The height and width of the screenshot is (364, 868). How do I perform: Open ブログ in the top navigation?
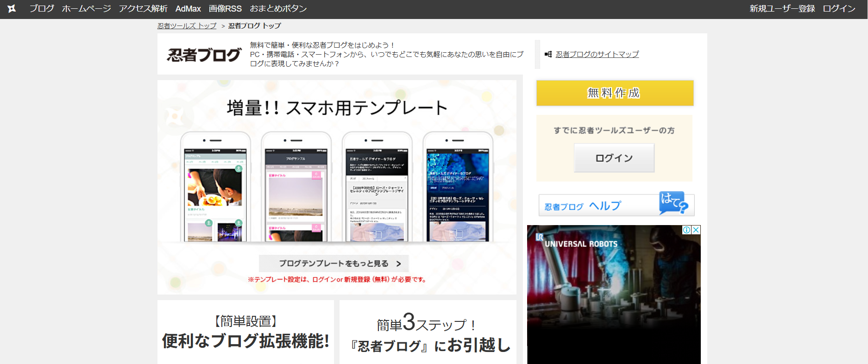coord(42,9)
